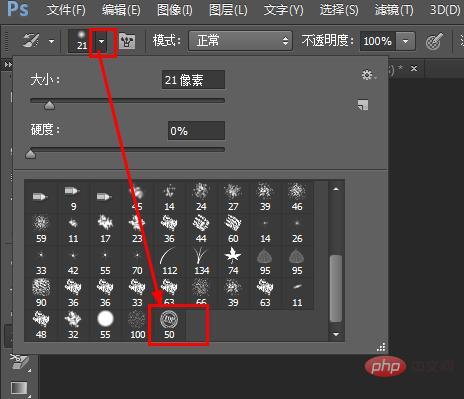
Task: Select the tip-shaped brush preset 9
Action: pos(73,197)
